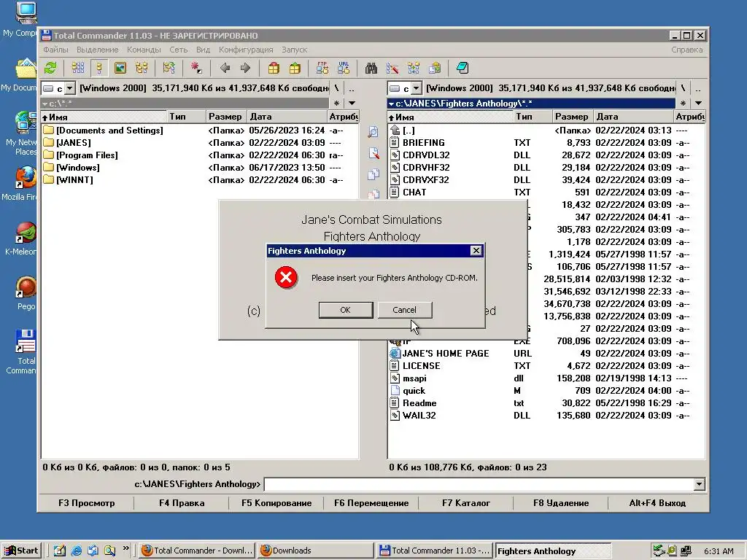Image resolution: width=747 pixels, height=560 pixels.
Task: Click Cancel in the Fighters Anthology dialog
Action: (x=404, y=310)
